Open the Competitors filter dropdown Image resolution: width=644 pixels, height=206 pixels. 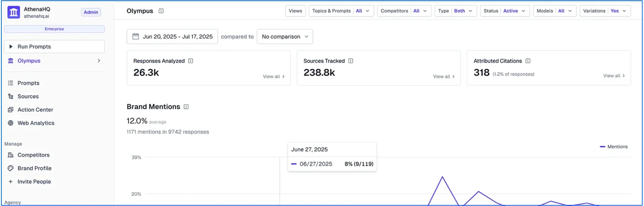404,11
